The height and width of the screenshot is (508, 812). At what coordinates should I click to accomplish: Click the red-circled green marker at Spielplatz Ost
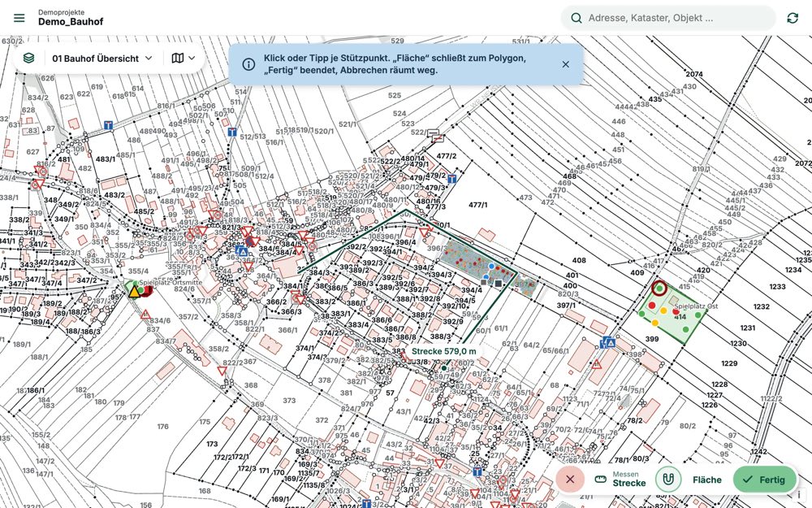click(x=659, y=288)
